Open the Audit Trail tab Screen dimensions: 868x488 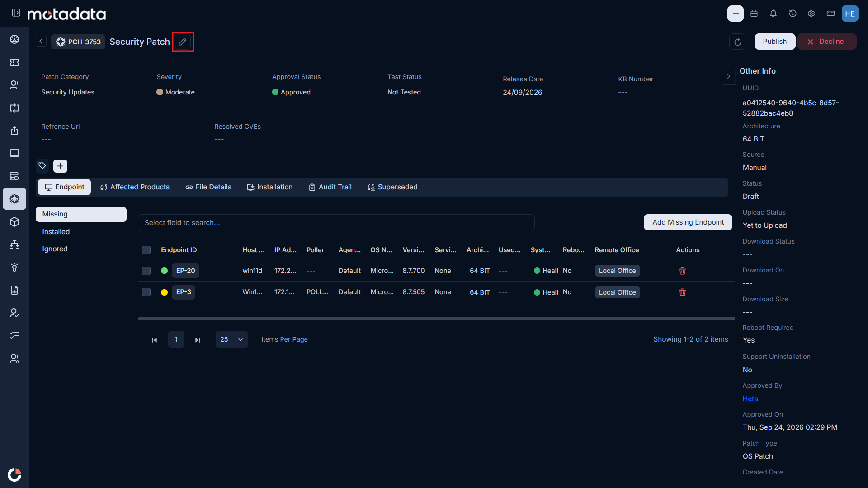pos(330,187)
